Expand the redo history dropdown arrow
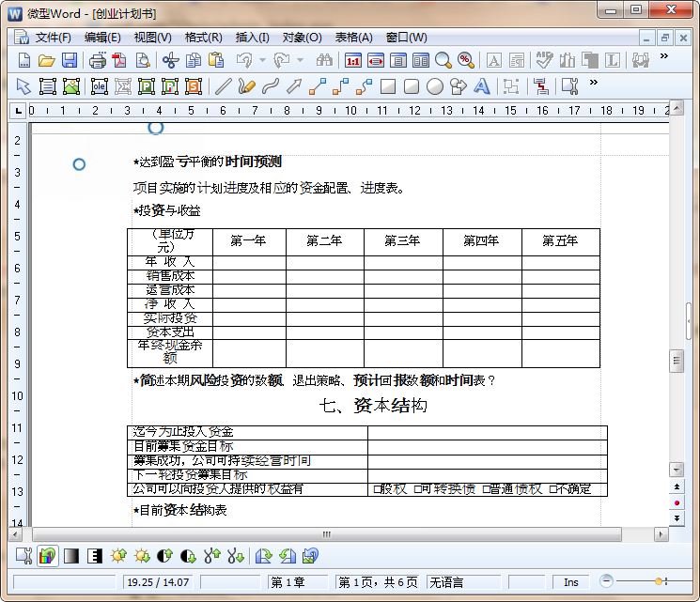Viewport: 700px width, 602px height. [300, 60]
